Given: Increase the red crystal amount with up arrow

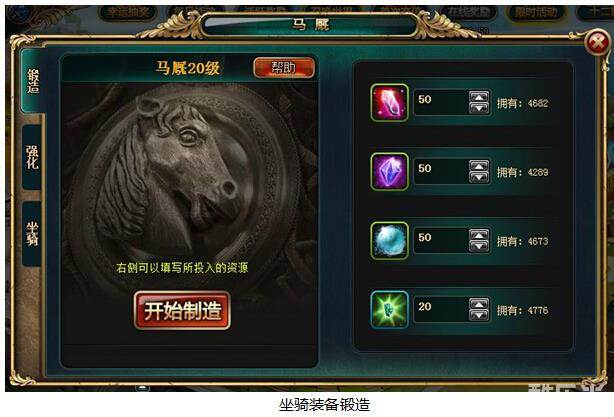Looking at the screenshot, I should pyautogui.click(x=479, y=96).
